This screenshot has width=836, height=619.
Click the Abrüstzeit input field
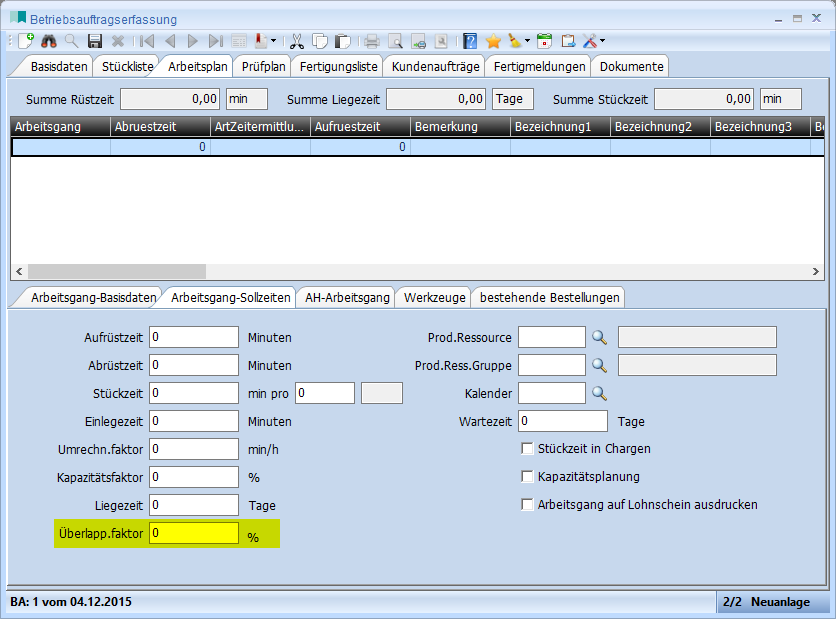(x=194, y=365)
